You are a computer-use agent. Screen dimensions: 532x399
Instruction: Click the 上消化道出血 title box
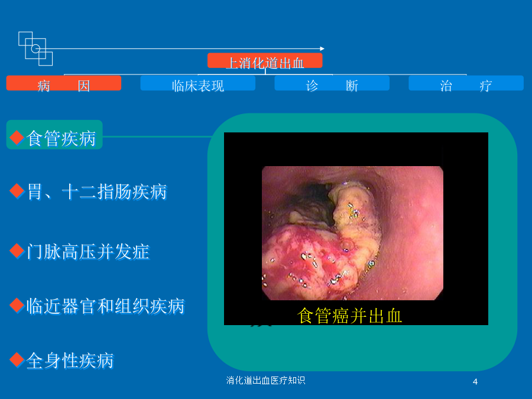click(x=265, y=61)
